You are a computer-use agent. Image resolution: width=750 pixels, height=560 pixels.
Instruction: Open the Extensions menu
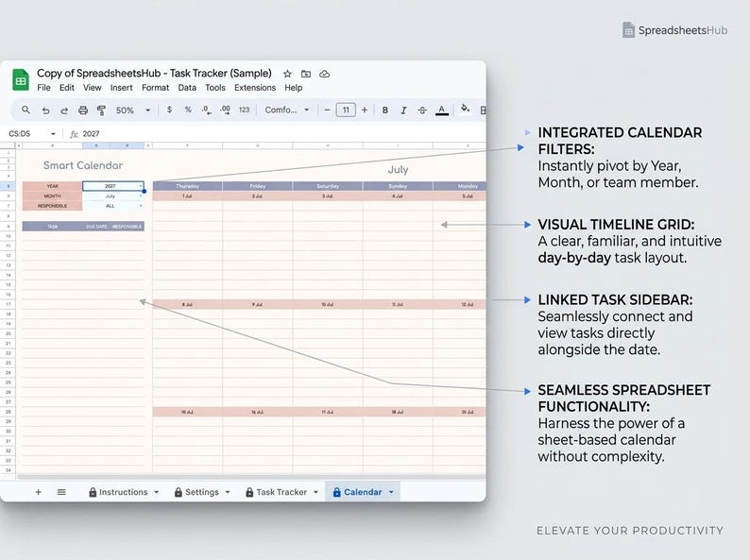tap(255, 88)
